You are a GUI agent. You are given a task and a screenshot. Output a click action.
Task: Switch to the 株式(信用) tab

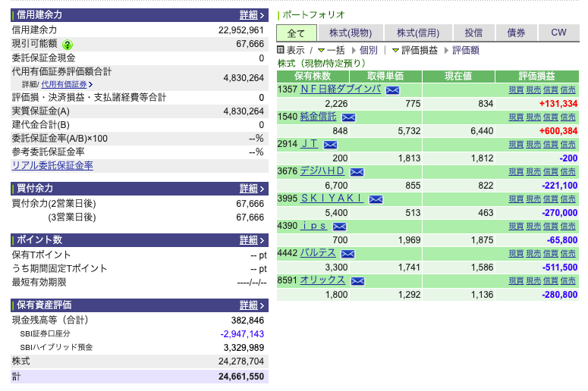coord(418,33)
